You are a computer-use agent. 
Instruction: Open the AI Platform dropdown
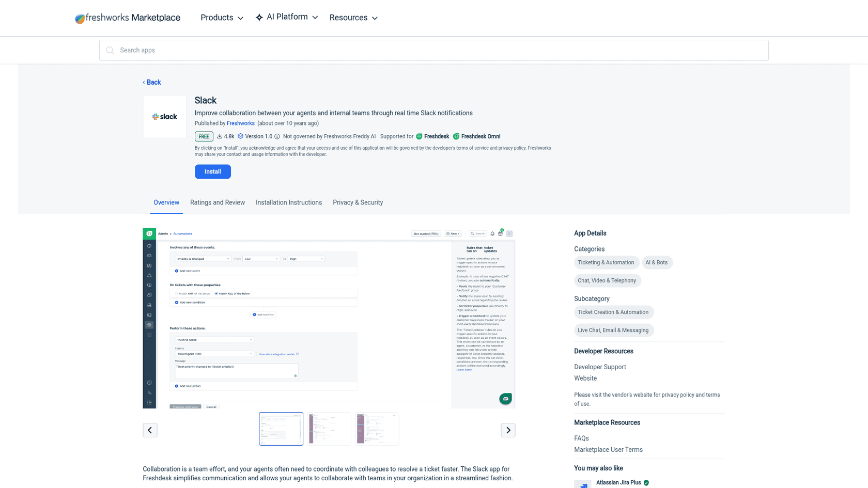tap(287, 17)
